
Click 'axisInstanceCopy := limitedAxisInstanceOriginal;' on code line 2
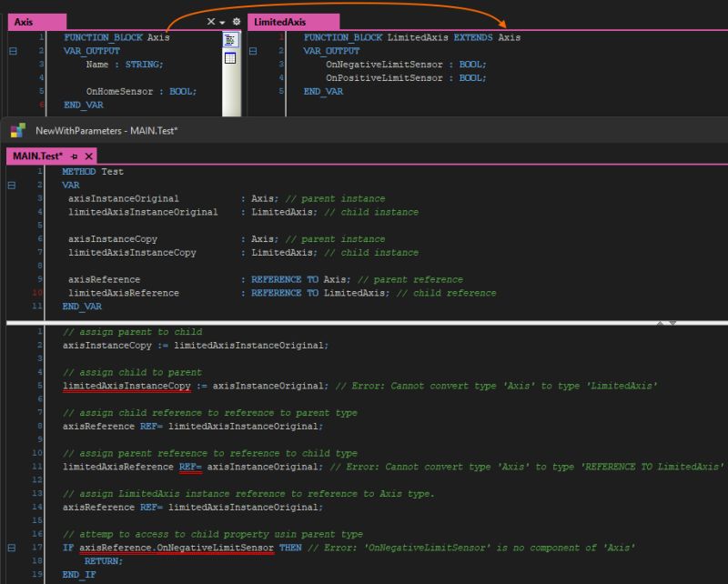(x=196, y=346)
